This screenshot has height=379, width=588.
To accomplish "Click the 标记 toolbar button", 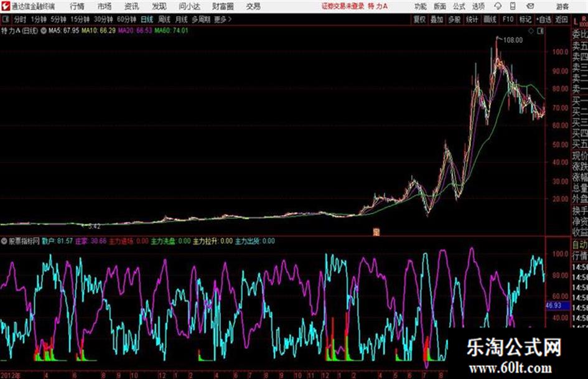I will click(525, 19).
